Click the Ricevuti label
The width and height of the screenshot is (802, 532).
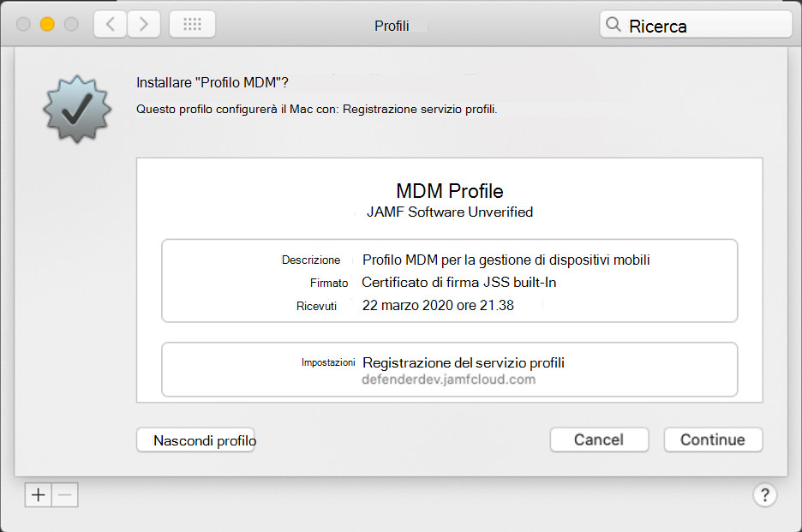tap(317, 306)
